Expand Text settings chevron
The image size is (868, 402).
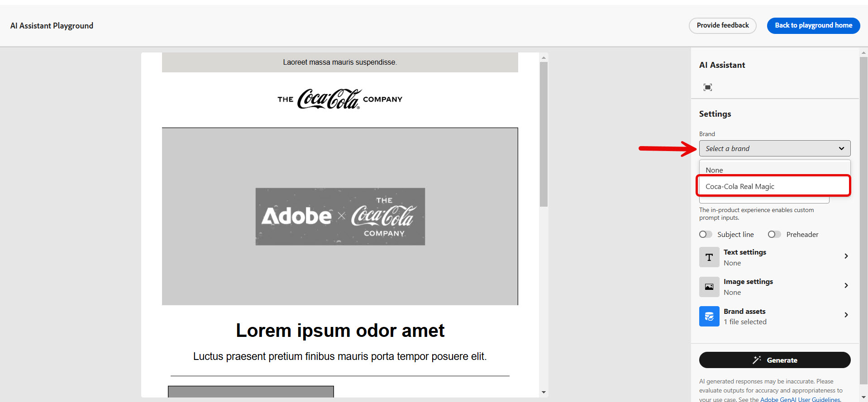[x=846, y=256]
